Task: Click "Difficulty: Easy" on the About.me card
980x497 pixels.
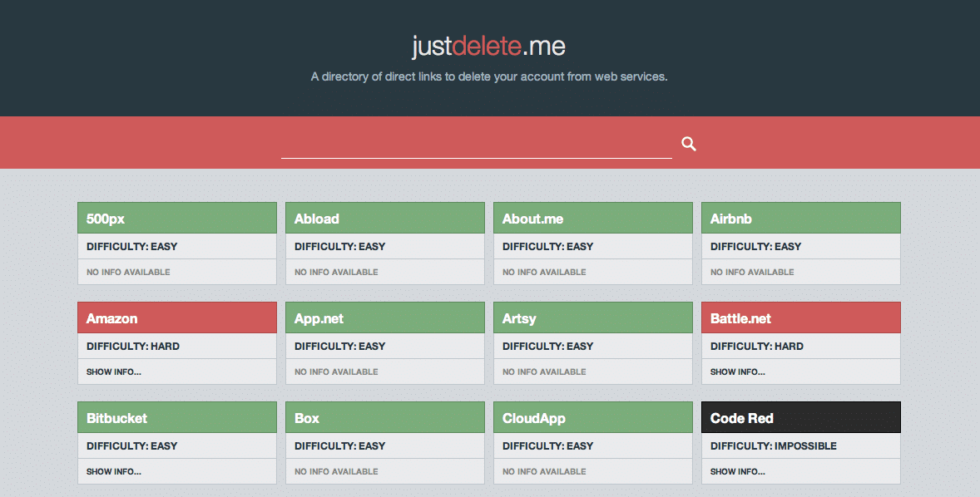Action: [548, 247]
